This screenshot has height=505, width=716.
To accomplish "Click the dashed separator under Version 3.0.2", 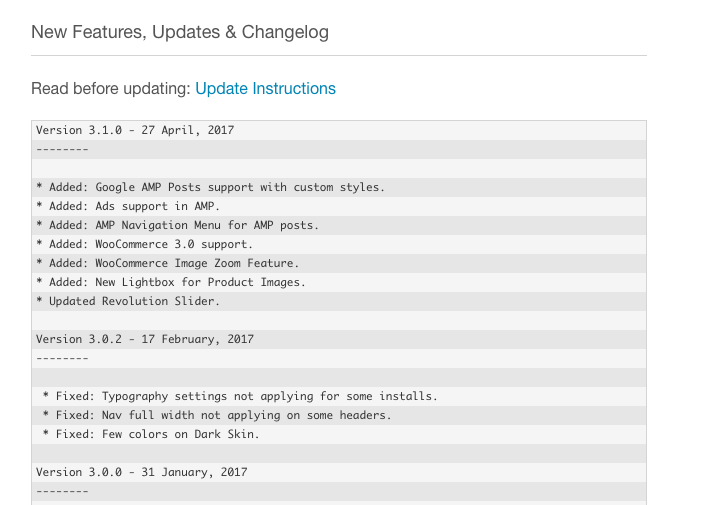I will (x=62, y=358).
